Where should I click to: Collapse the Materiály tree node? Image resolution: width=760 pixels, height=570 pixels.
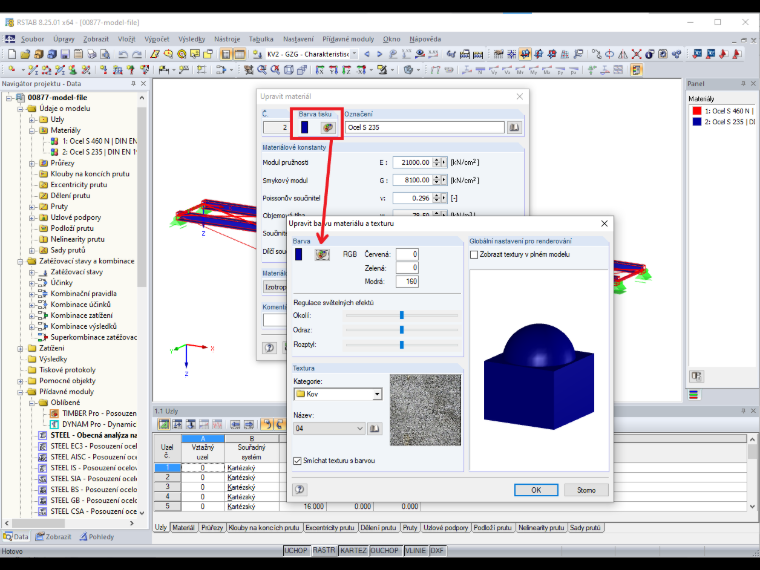click(x=32, y=130)
